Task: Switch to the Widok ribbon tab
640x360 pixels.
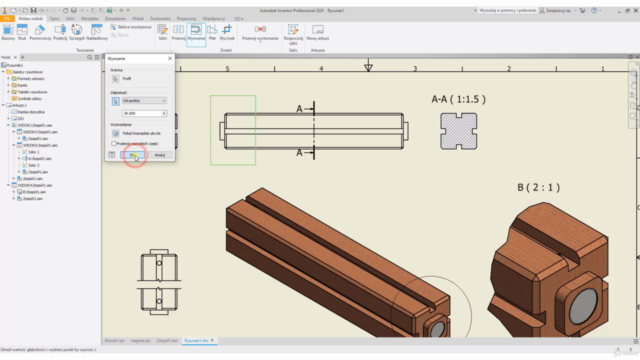Action: pos(138,18)
